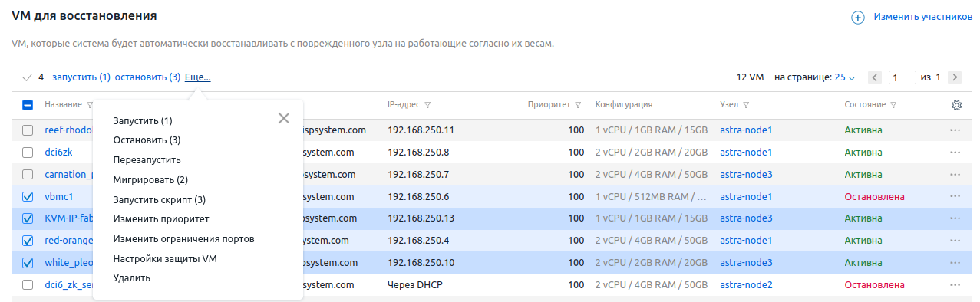Select the 12 VM count text

click(750, 77)
